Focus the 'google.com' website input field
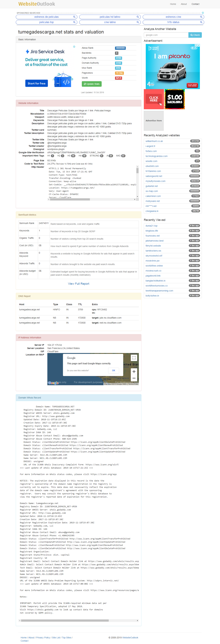This screenshot has height=644, width=220. point(166,35)
